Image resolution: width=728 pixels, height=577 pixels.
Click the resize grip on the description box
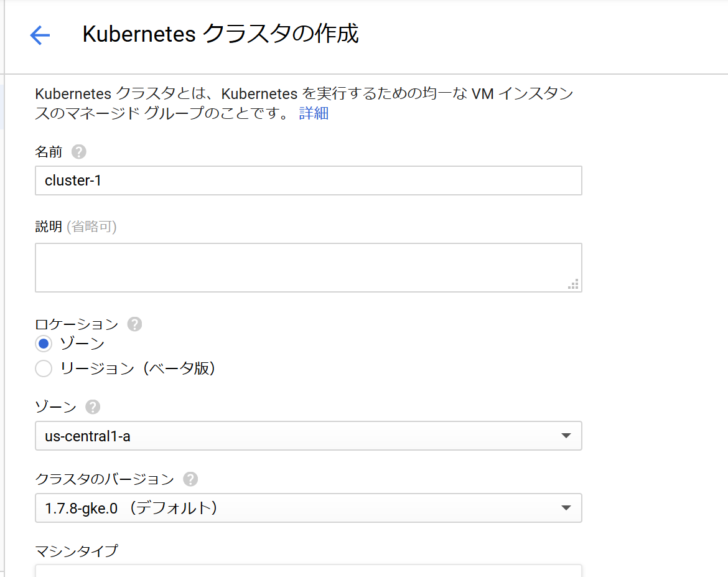coord(572,285)
